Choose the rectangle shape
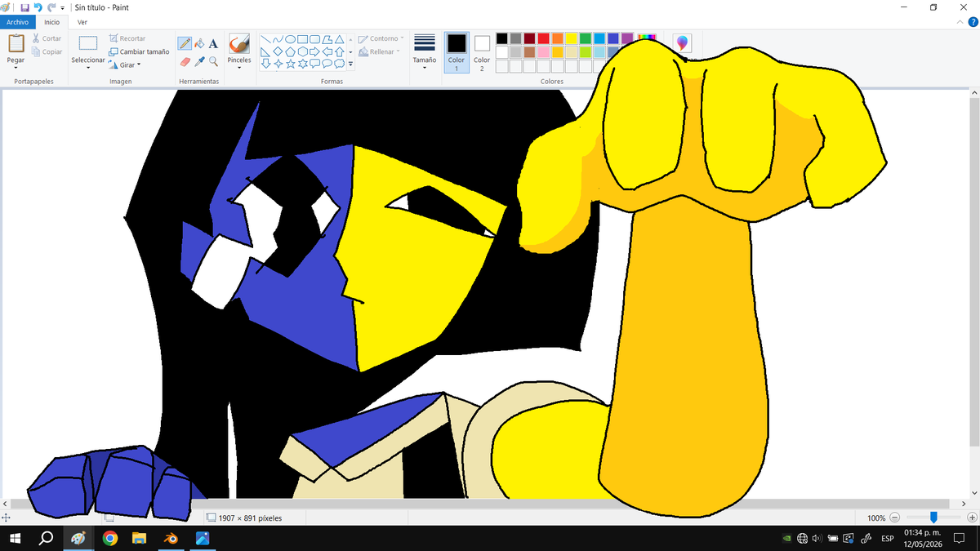 point(302,38)
